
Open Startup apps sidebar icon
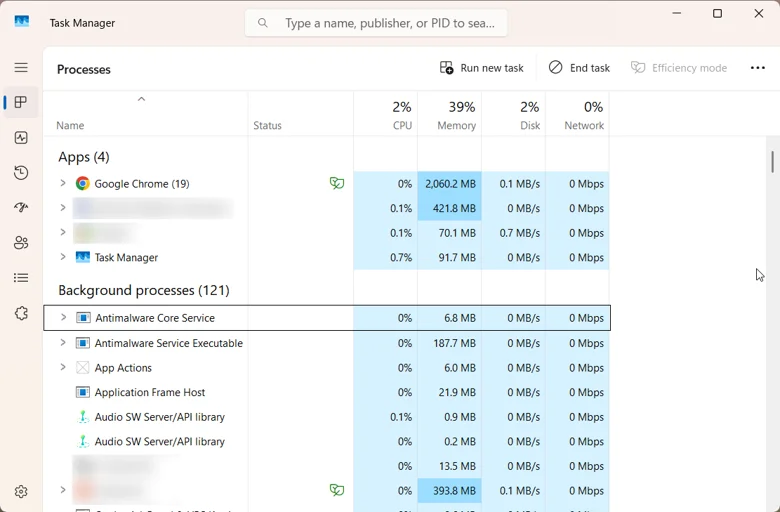point(21,207)
